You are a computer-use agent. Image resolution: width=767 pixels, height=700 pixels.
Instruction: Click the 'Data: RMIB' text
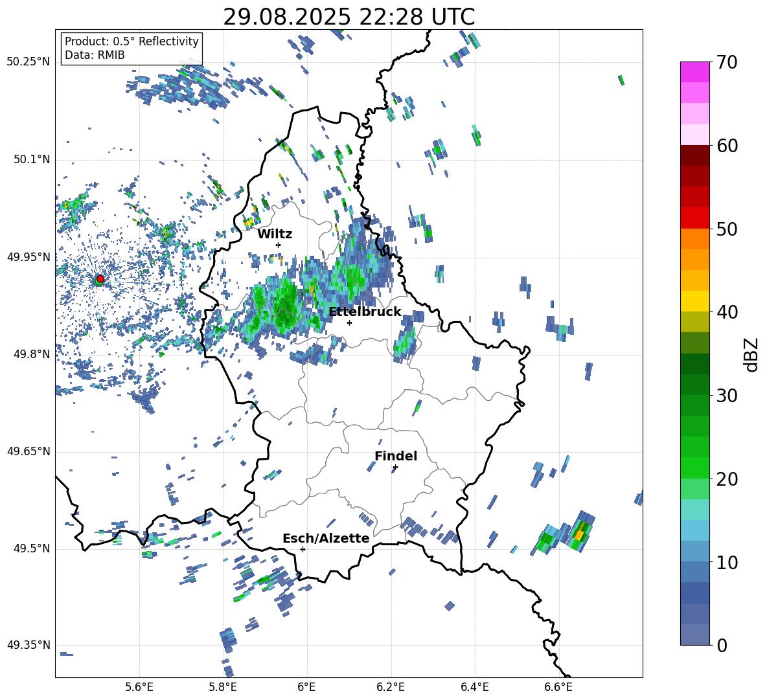pyautogui.click(x=95, y=55)
